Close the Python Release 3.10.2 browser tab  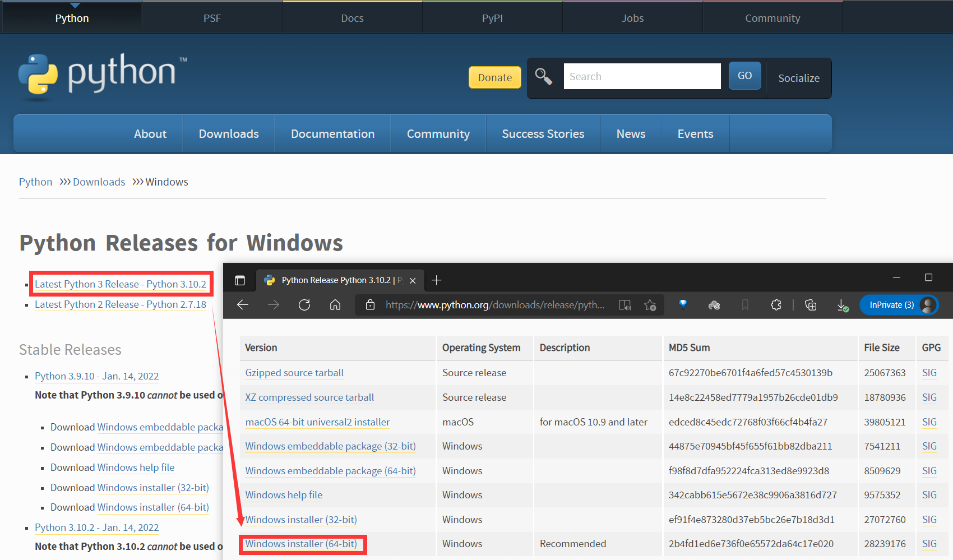click(x=413, y=280)
